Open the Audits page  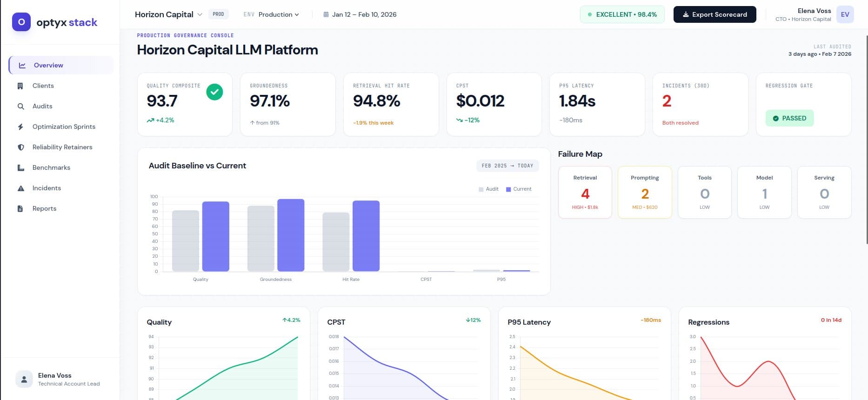point(61,106)
